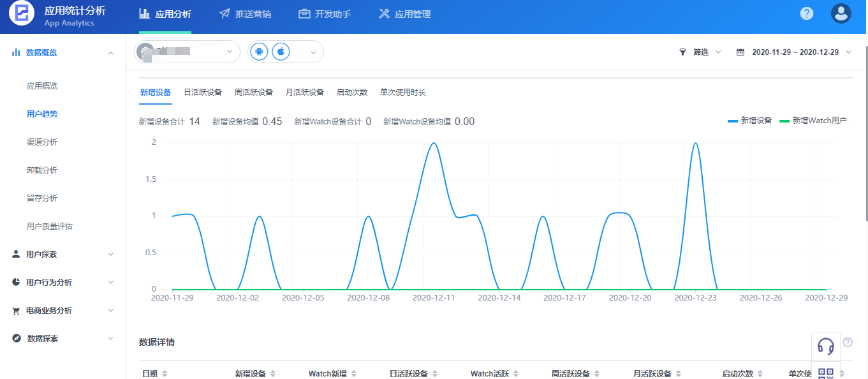The width and height of the screenshot is (868, 379).
Task: Sort table by 新增设备 column arrows
Action: [273, 374]
